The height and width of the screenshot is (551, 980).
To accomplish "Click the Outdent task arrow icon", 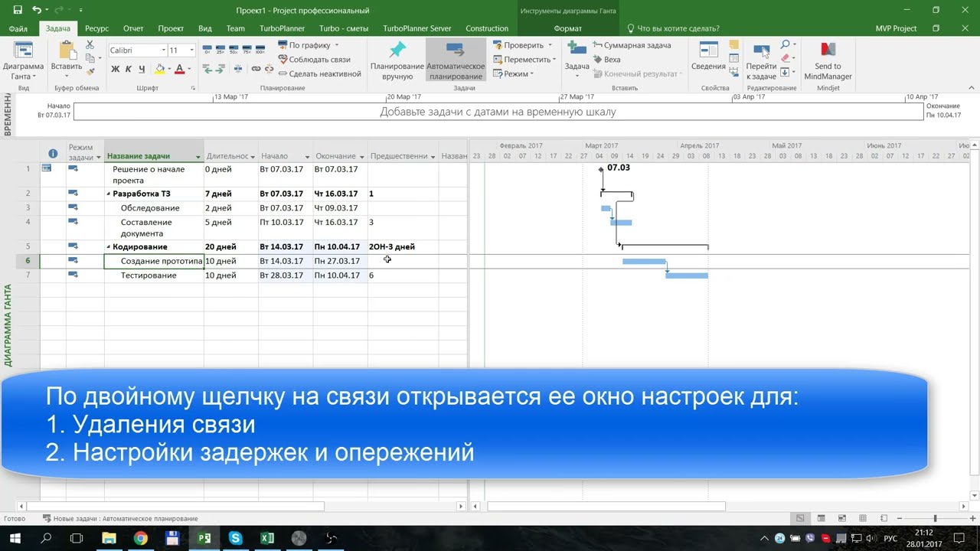I will [x=207, y=69].
